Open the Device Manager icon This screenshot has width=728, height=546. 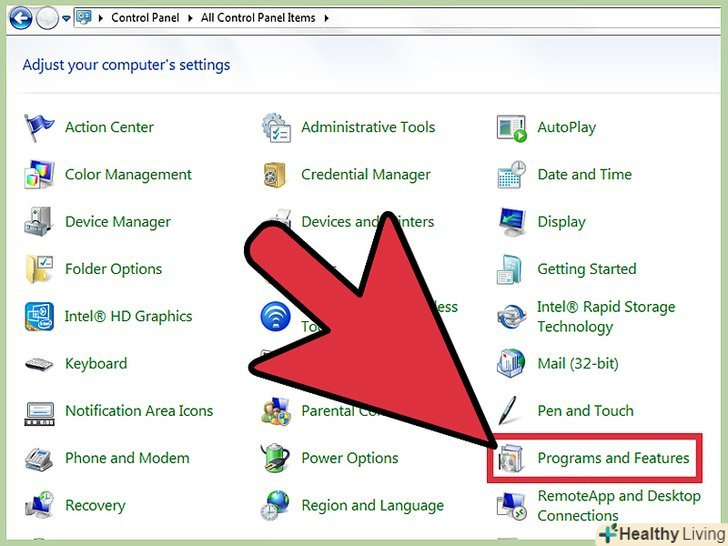(38, 221)
